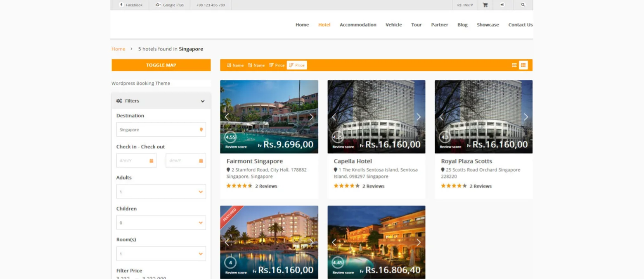The image size is (644, 279).
Task: Open the shopping cart icon
Action: [x=485, y=5]
